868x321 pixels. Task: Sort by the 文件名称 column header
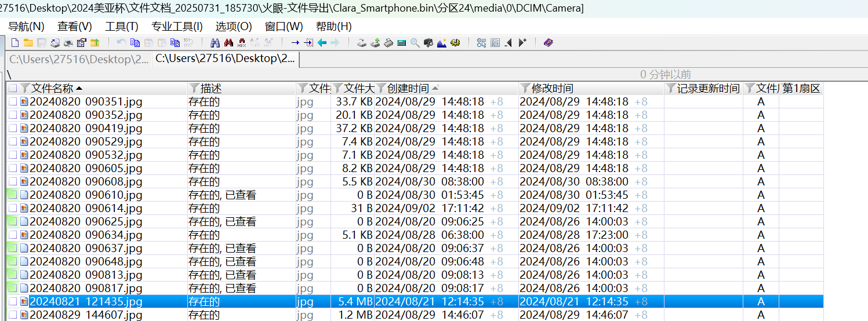(x=52, y=88)
